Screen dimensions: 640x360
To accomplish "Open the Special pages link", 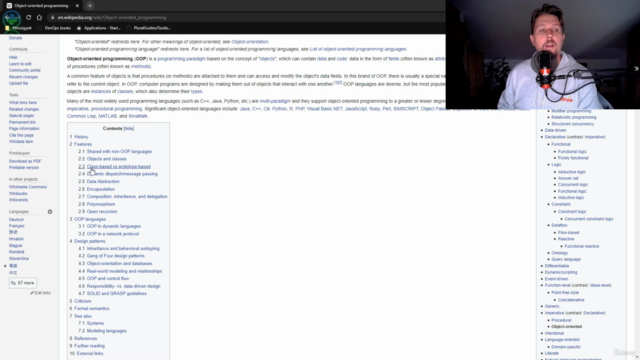I will [22, 116].
